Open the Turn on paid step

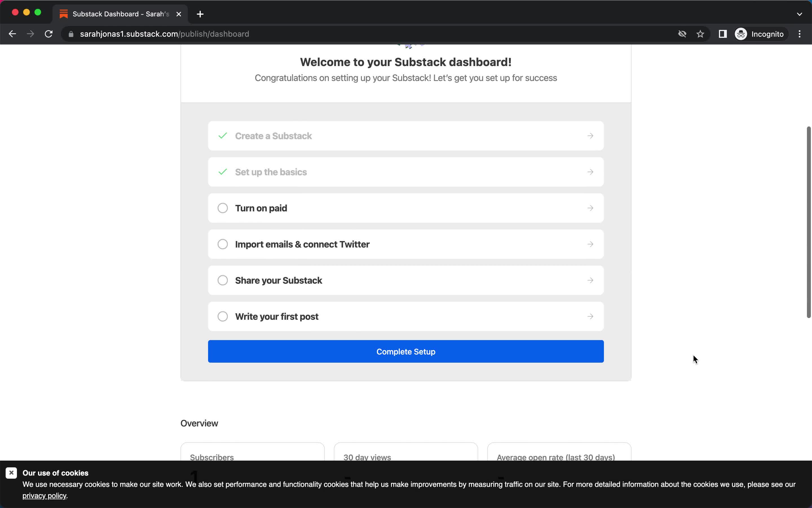(x=406, y=208)
